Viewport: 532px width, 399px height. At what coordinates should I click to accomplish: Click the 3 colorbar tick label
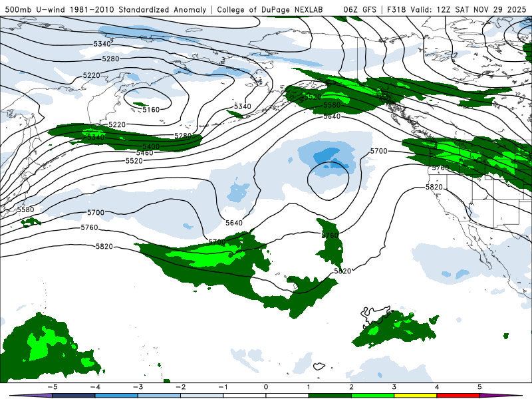(394, 387)
